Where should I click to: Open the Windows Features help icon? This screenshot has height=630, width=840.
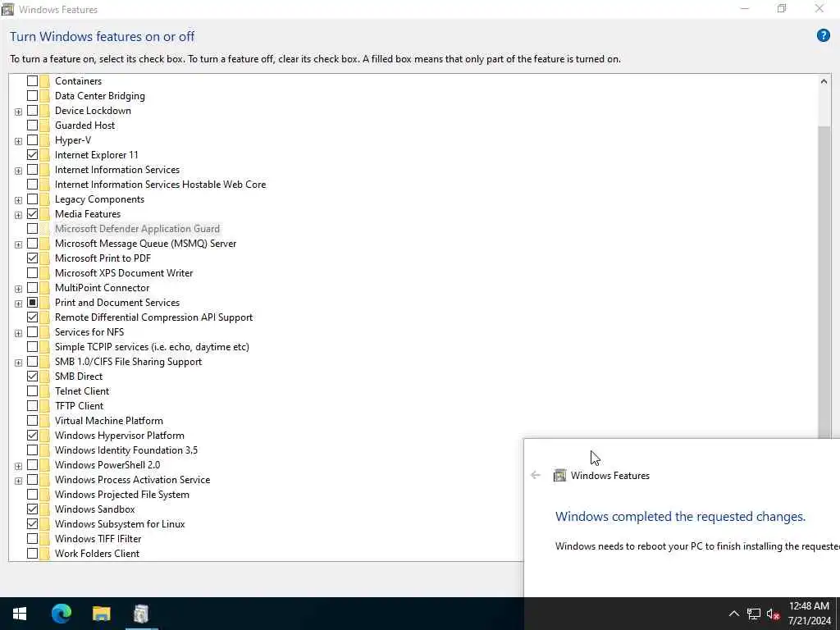[823, 36]
